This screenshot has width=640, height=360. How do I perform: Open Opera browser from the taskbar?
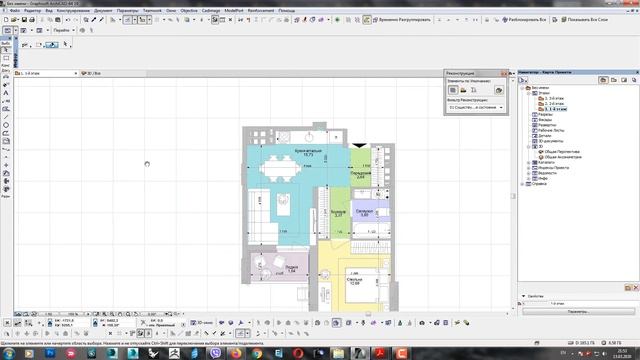pyautogui.click(x=298, y=353)
